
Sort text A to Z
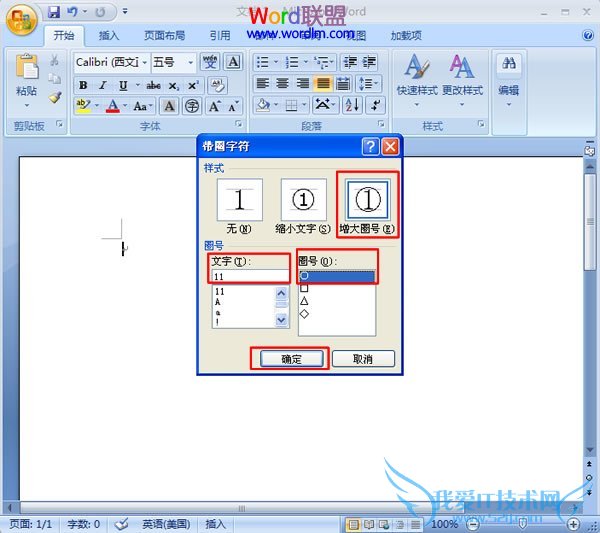352,104
